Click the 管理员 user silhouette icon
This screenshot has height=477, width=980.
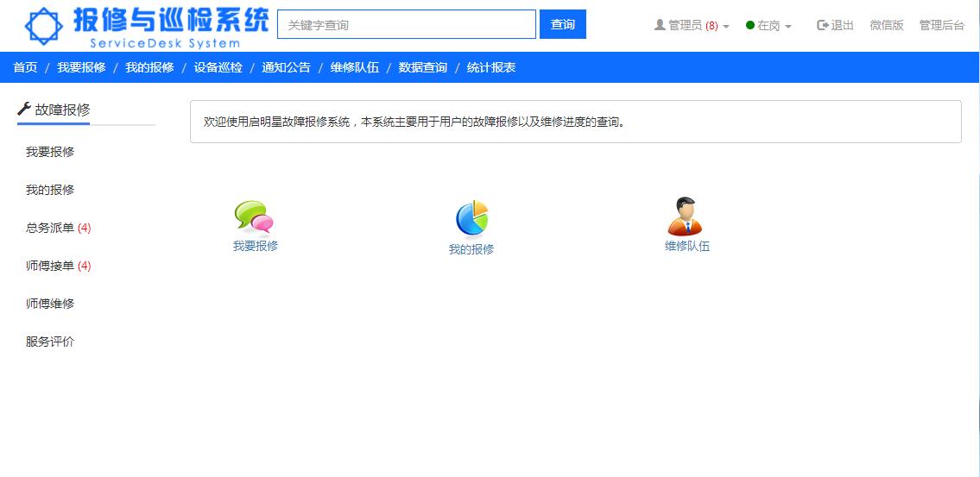point(660,25)
